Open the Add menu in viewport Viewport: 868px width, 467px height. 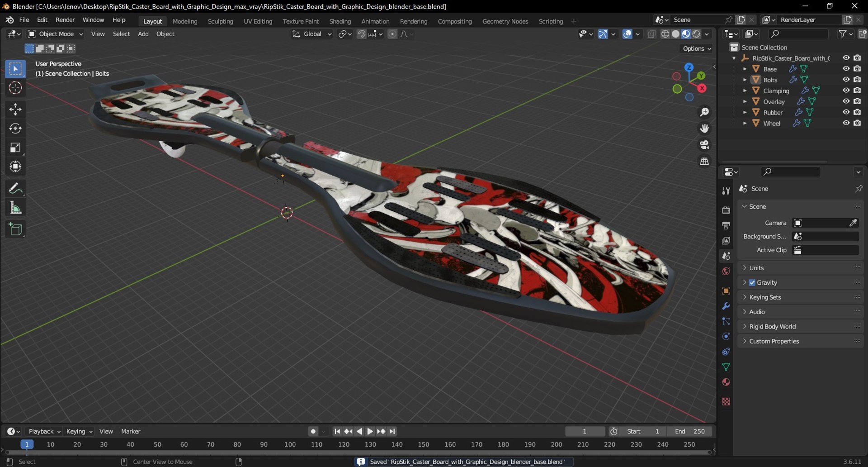point(143,34)
